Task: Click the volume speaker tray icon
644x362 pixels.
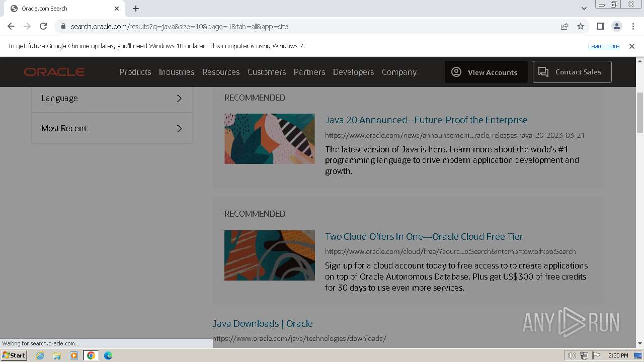Action: [x=572, y=355]
